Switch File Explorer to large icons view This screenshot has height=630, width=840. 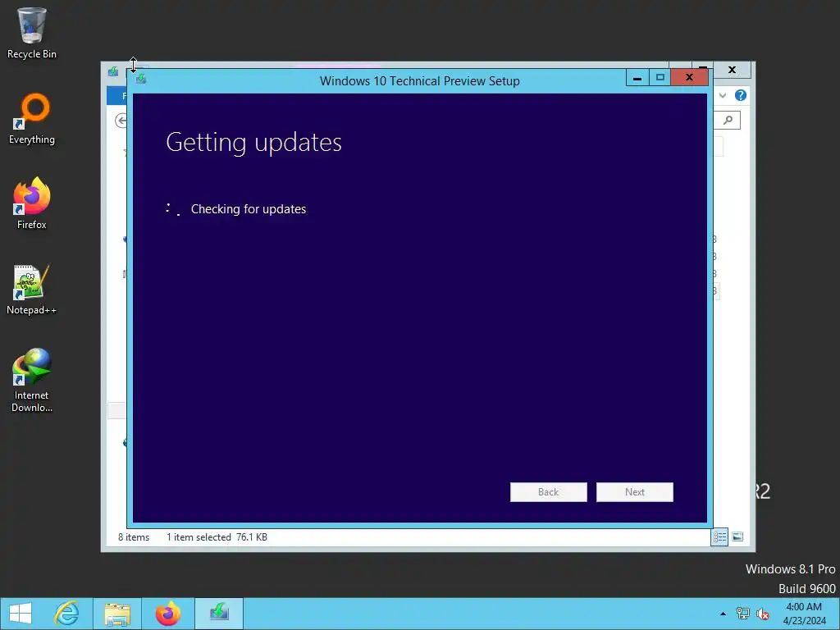pyautogui.click(x=737, y=536)
